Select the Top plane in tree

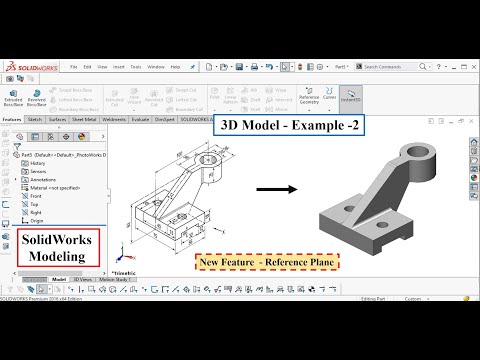pos(30,204)
